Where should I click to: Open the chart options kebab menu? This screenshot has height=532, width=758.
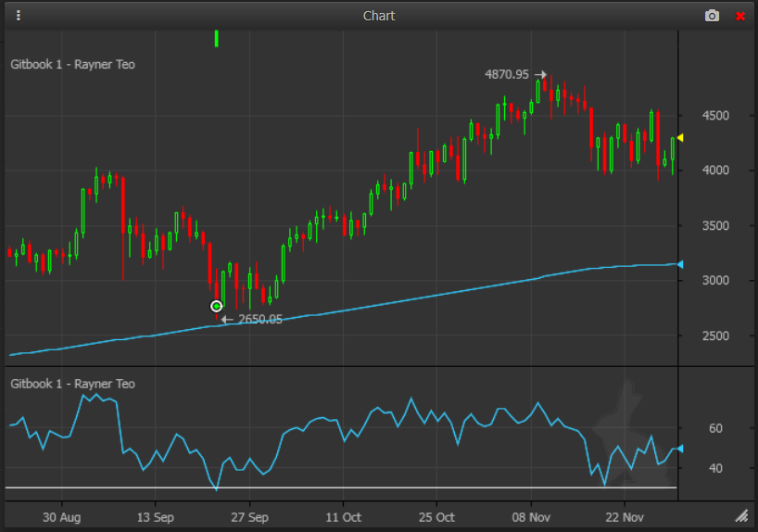(19, 16)
